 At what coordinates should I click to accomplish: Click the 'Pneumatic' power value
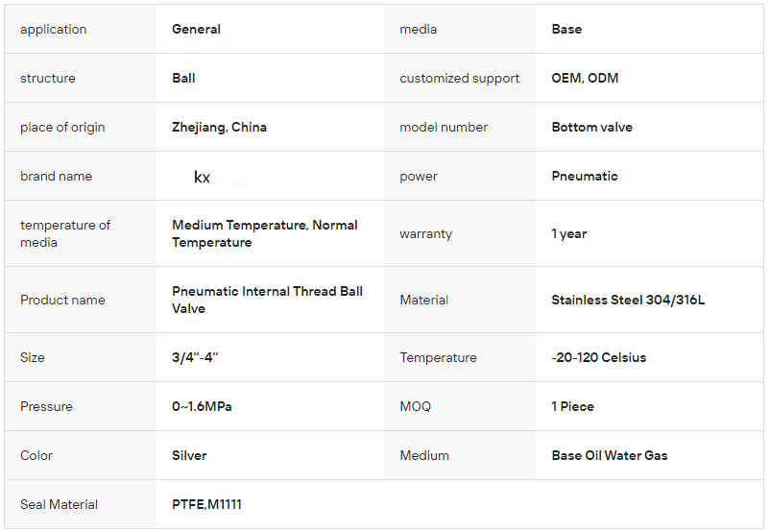pyautogui.click(x=585, y=177)
